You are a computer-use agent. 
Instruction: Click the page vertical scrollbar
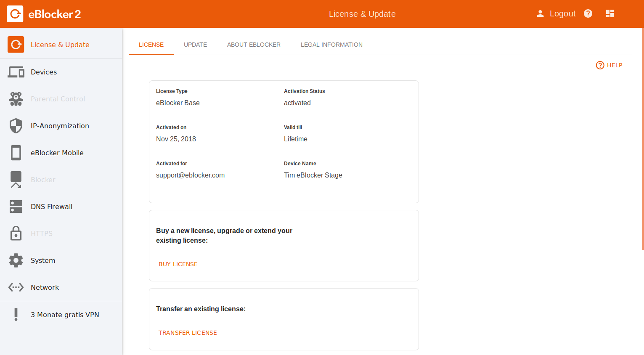642,139
